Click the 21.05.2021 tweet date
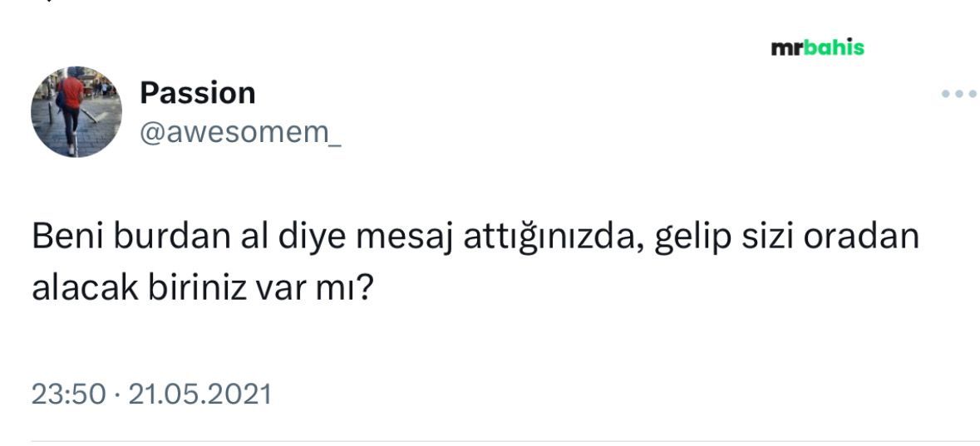 tap(199, 393)
